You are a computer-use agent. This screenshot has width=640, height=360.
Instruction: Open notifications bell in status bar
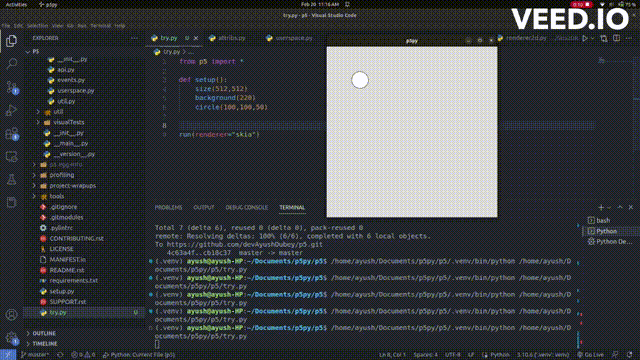click(x=630, y=355)
